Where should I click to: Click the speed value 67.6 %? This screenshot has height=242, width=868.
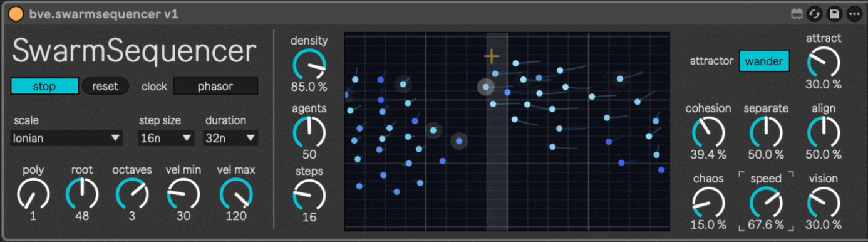tap(766, 224)
